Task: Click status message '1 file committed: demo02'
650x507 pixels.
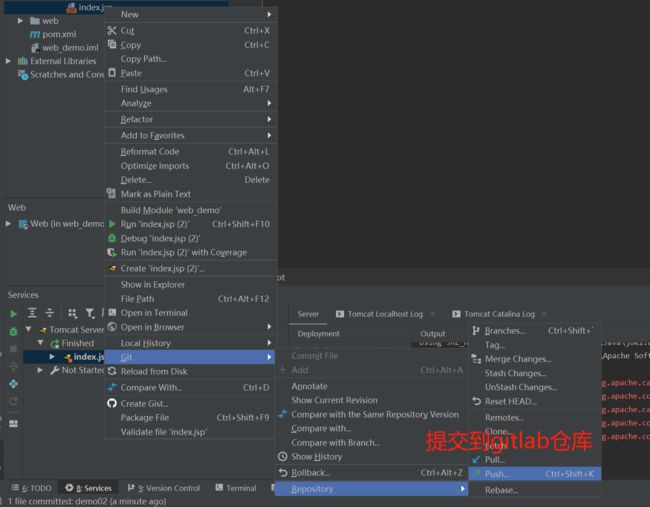Action: pos(87,501)
